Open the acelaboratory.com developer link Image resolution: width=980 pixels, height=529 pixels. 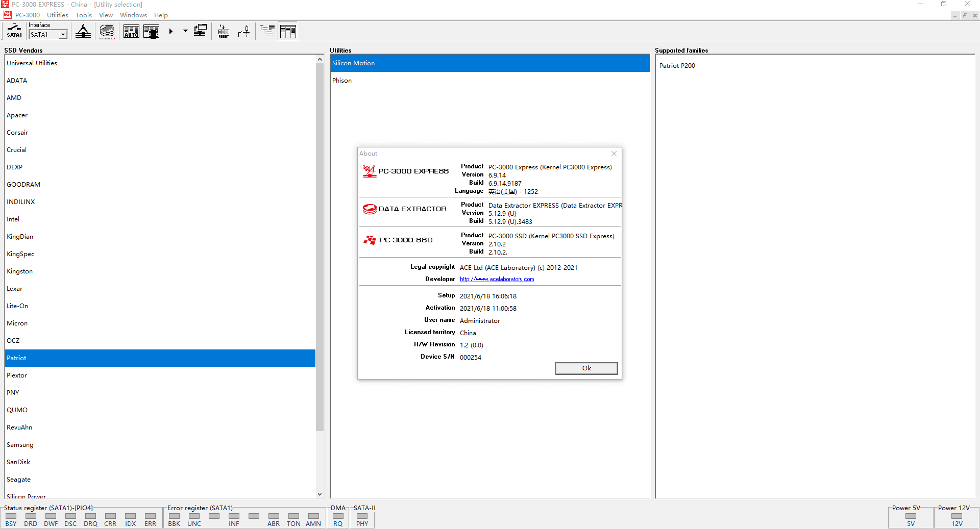point(497,279)
